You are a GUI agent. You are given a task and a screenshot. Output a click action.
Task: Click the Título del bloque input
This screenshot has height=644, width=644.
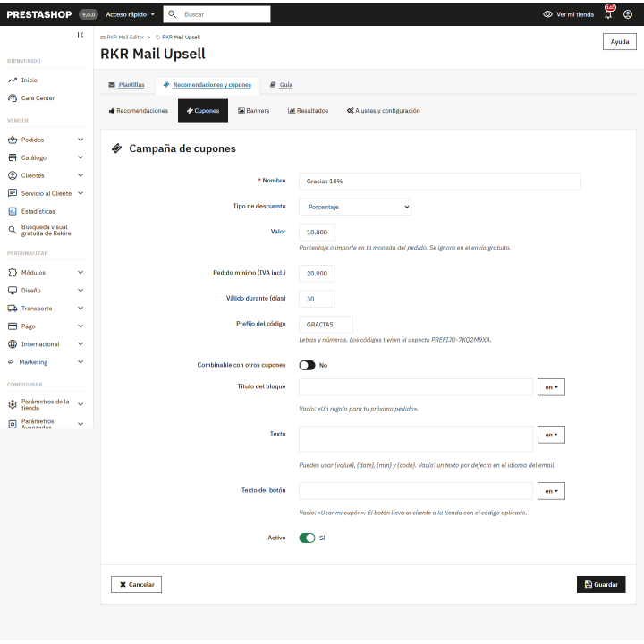pos(416,387)
